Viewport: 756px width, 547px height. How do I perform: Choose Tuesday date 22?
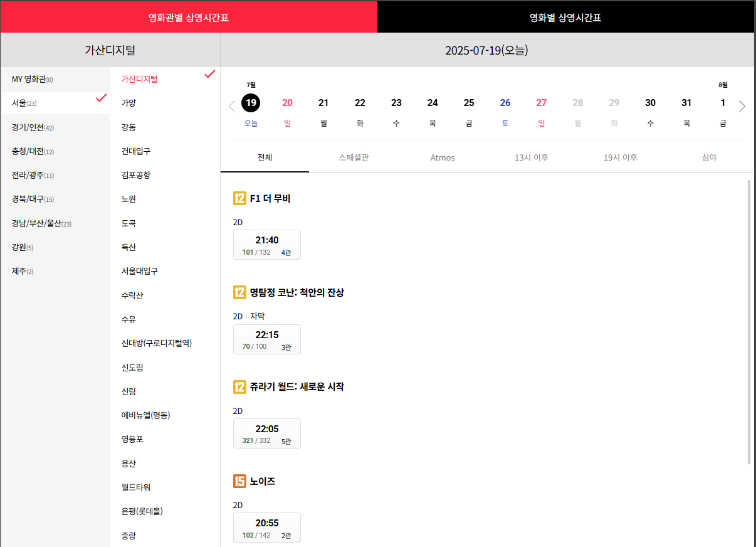click(x=360, y=103)
